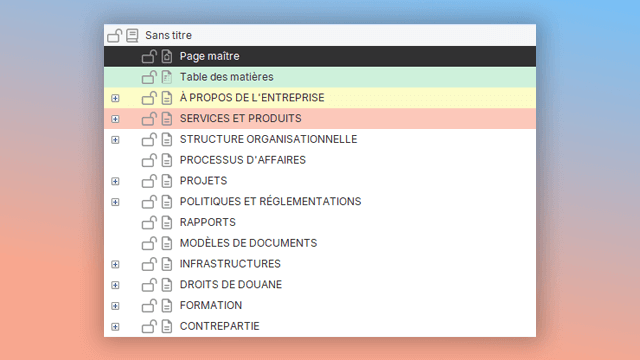Toggle lock on STRUCTURE ORGANISATIONNELLE
This screenshot has width=640, height=360.
click(149, 140)
